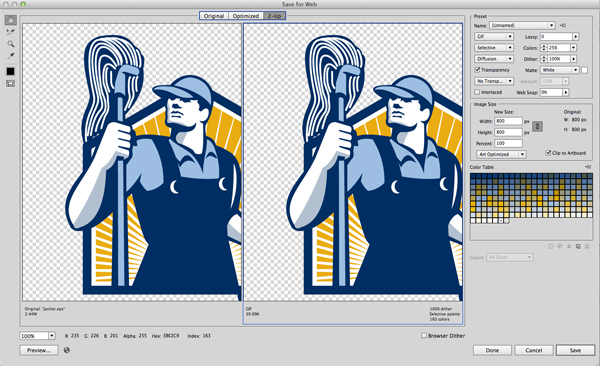Switch to the Optimized tab
600x366 pixels.
point(246,16)
